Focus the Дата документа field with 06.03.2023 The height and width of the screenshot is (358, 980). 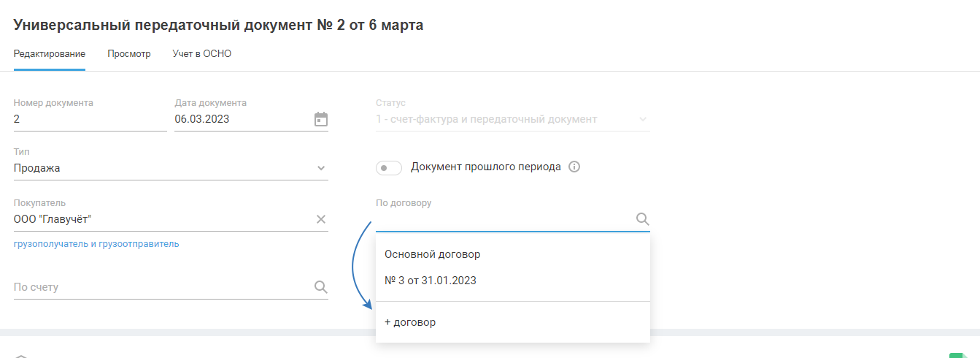(x=241, y=119)
